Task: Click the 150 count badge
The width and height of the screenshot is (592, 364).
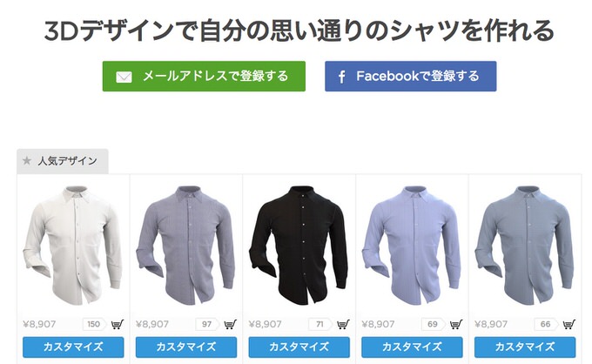Action: tap(94, 324)
